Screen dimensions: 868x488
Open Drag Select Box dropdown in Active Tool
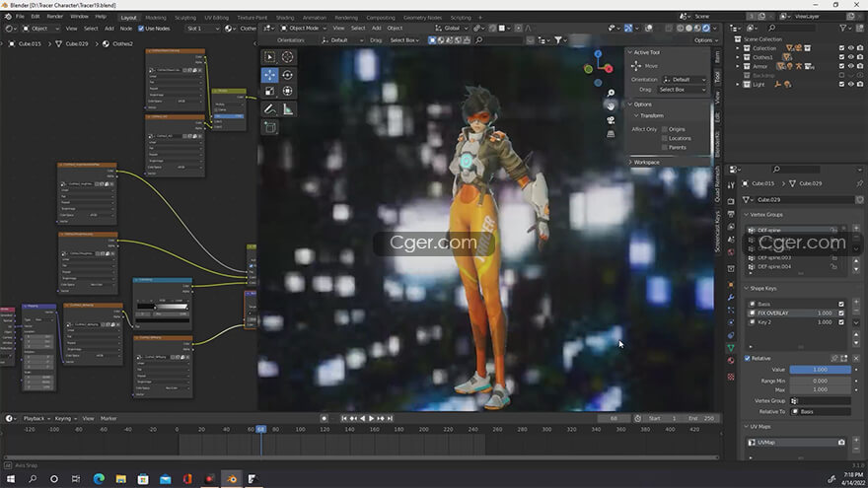pos(682,90)
